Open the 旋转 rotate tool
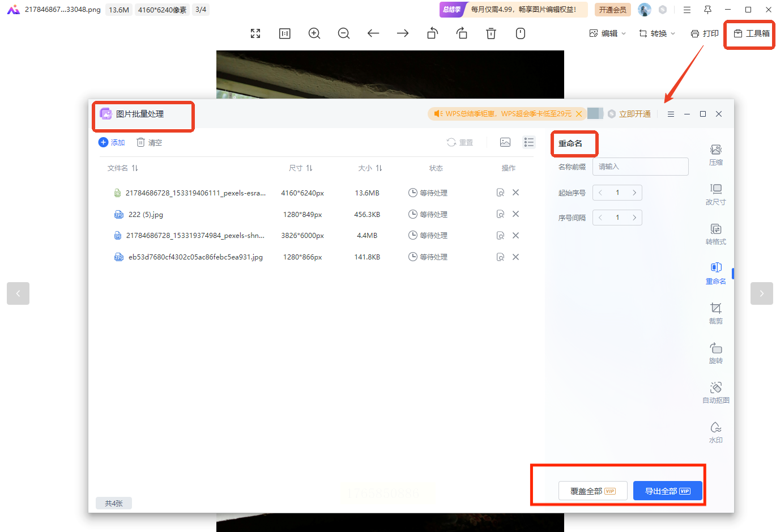776x532 pixels. [x=716, y=353]
